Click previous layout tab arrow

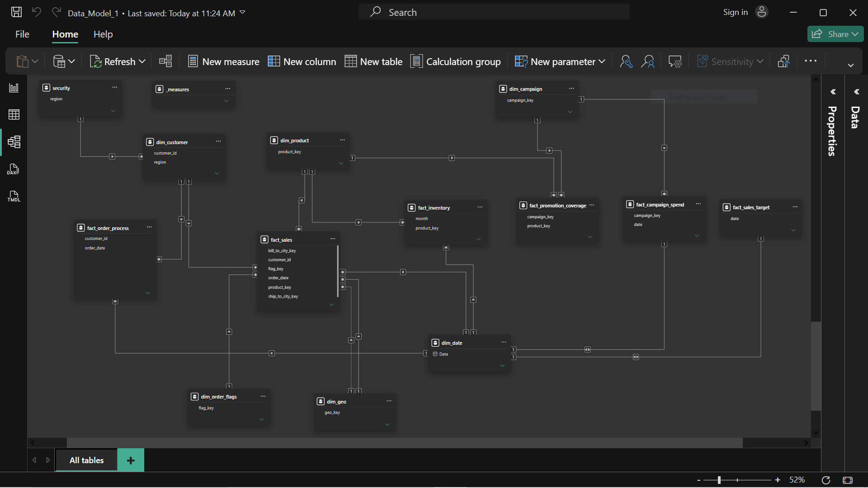[x=34, y=460]
